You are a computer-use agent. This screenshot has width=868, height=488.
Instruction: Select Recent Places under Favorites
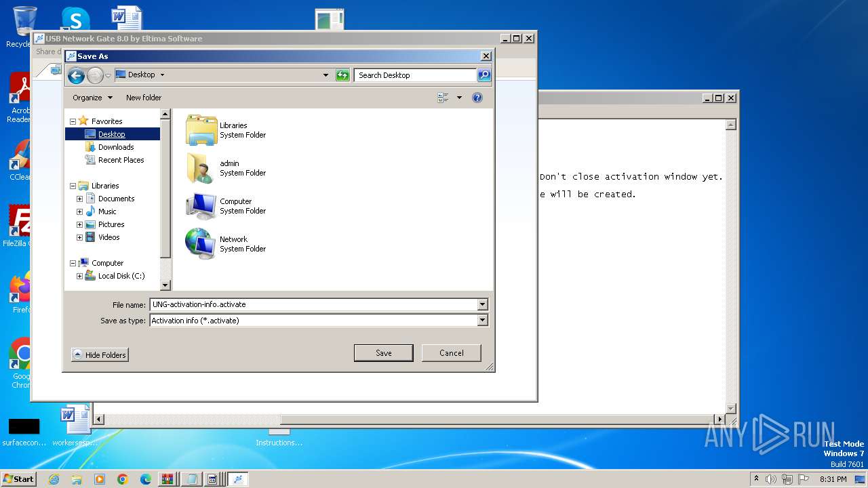[x=121, y=160]
